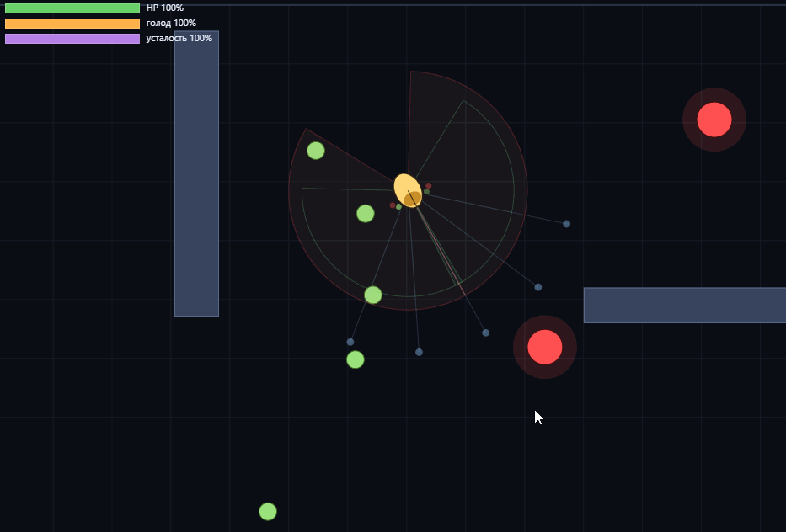
Task: Click the green HP status bar
Action: pos(72,8)
